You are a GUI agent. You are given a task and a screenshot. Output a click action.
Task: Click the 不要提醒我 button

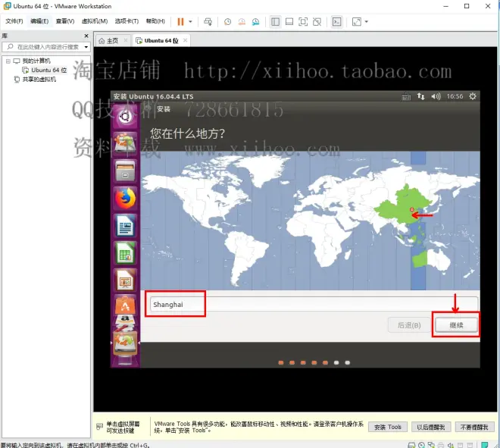[474, 427]
